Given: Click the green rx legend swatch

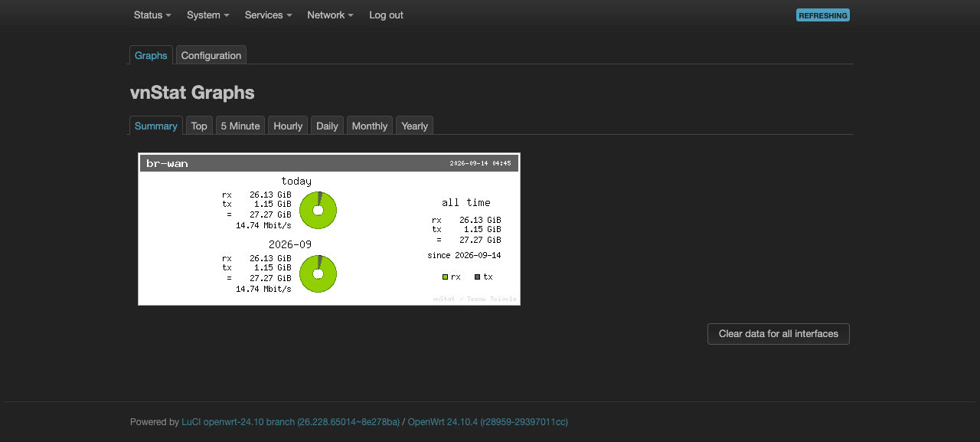Looking at the screenshot, I should point(445,277).
